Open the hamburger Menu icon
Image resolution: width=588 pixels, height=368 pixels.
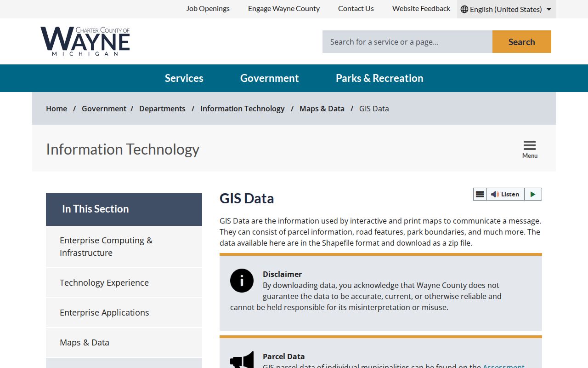530,149
